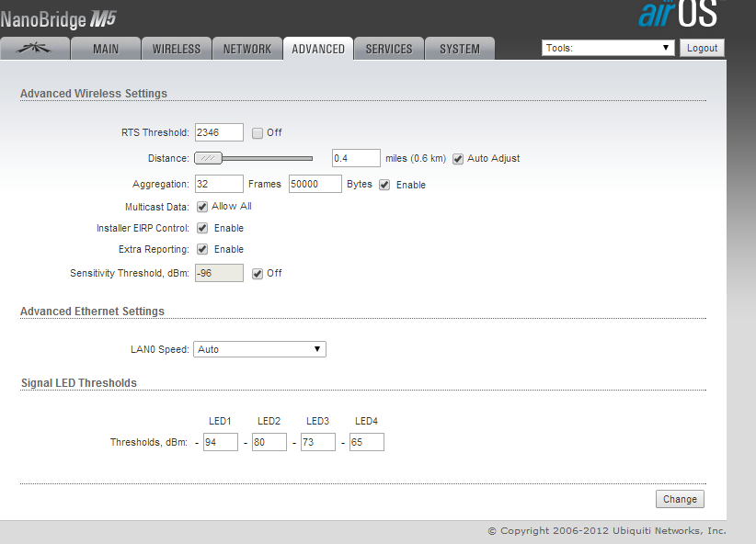
Task: Click the Sensitivity Threshold dBm field
Action: coord(219,273)
